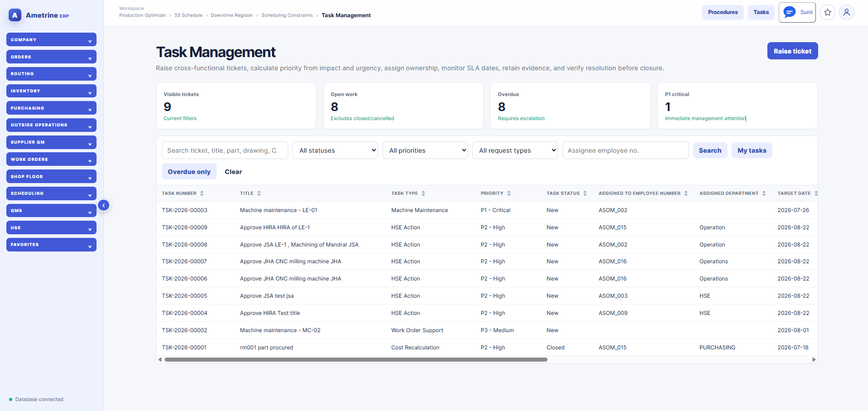Click left arrow of horizontal table scrollbar
This screenshot has width=868, height=411.
[x=160, y=360]
